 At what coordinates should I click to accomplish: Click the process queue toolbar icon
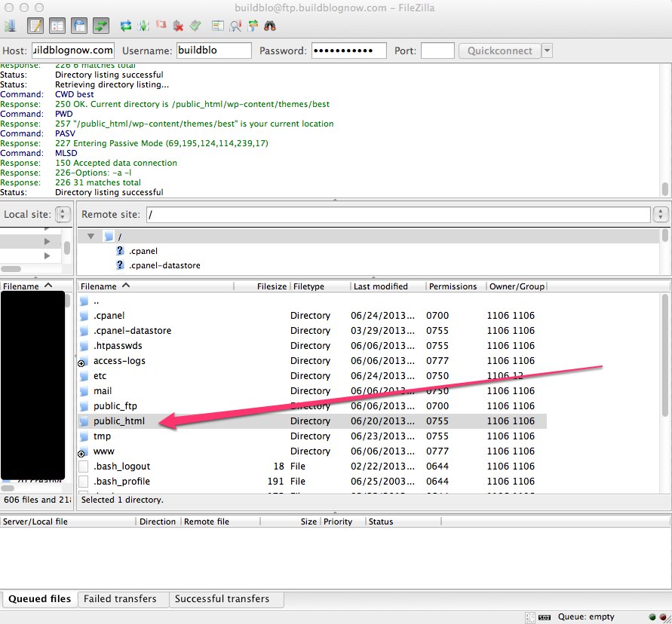click(144, 26)
